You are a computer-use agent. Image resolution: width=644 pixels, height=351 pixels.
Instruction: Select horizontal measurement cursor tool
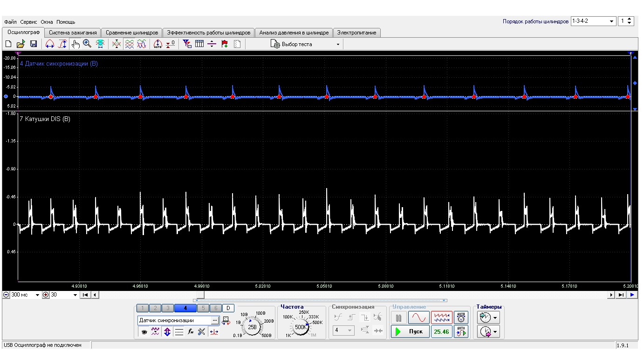pyautogui.click(x=50, y=44)
